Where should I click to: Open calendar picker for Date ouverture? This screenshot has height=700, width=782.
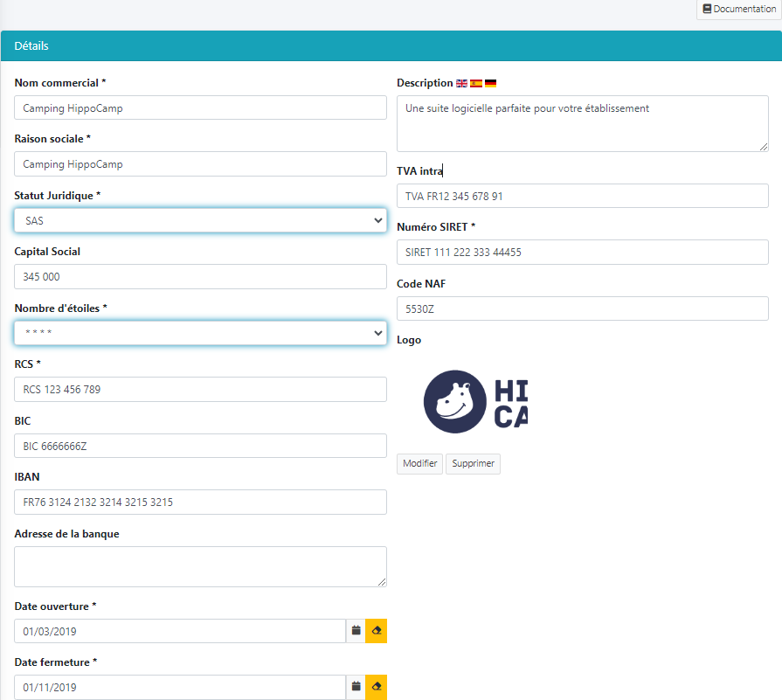[356, 631]
